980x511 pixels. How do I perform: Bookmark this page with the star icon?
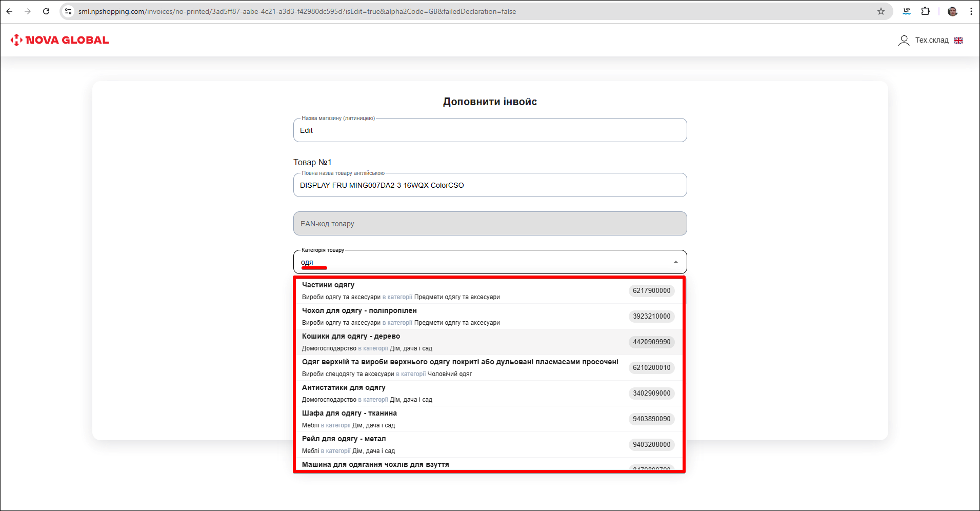(881, 11)
